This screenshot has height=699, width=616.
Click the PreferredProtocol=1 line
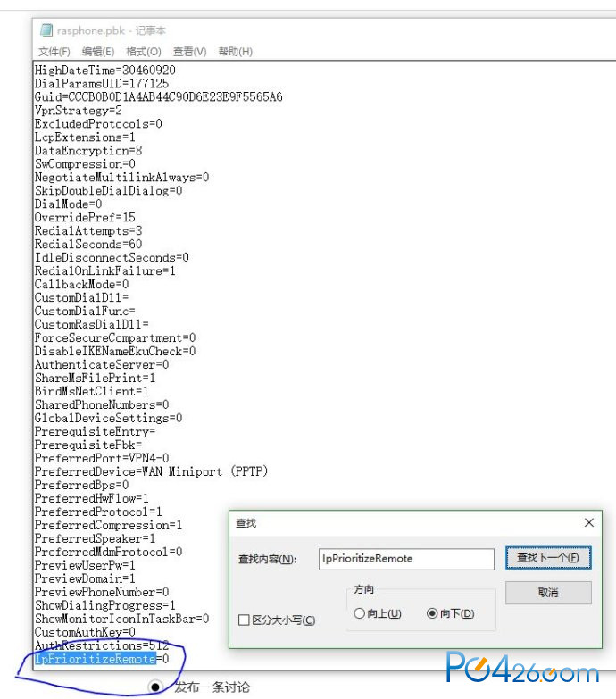click(x=98, y=512)
